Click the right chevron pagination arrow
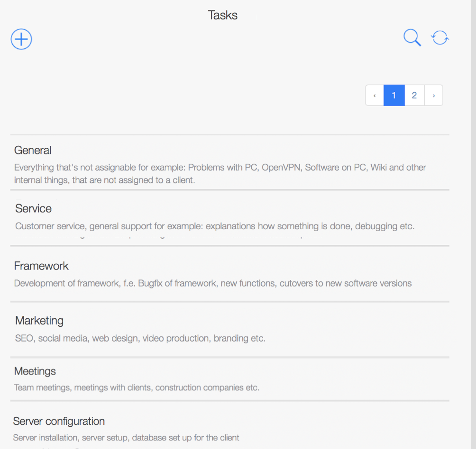Viewport: 476px width, 449px height. [x=434, y=95]
